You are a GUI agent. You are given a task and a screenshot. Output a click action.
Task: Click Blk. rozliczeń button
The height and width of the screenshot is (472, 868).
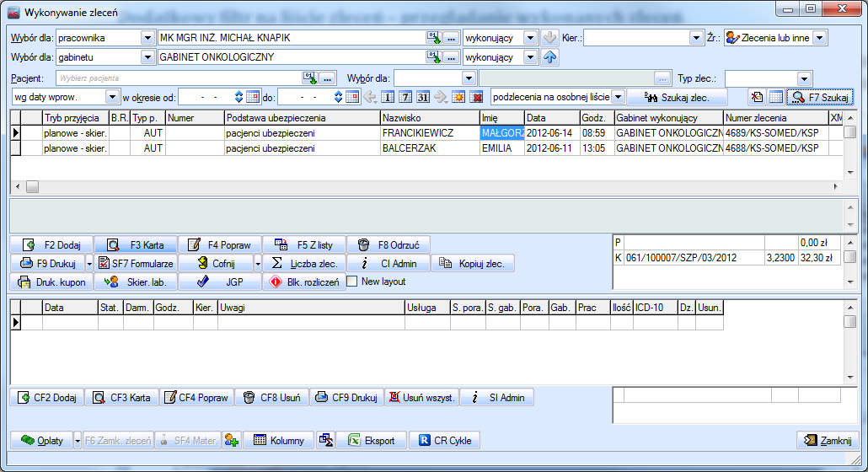pos(304,282)
